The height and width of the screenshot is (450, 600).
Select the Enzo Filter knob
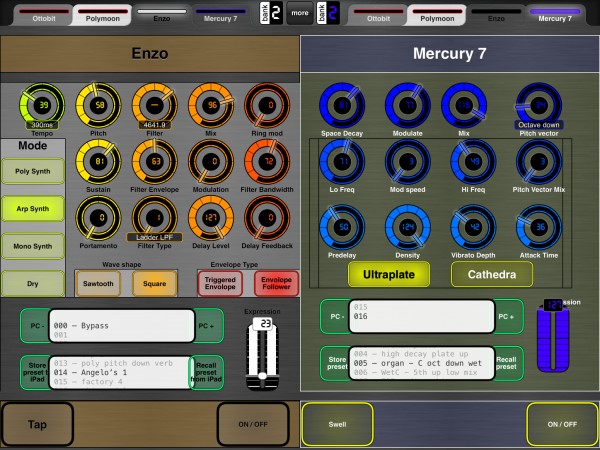[155, 106]
